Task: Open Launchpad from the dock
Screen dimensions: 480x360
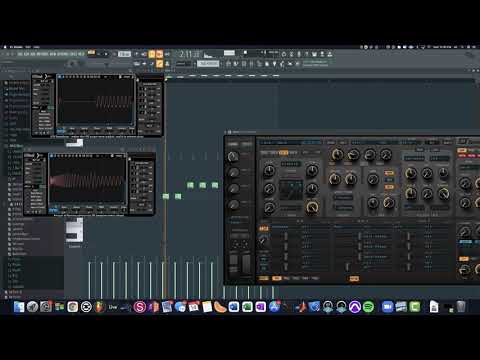Action: [32, 307]
